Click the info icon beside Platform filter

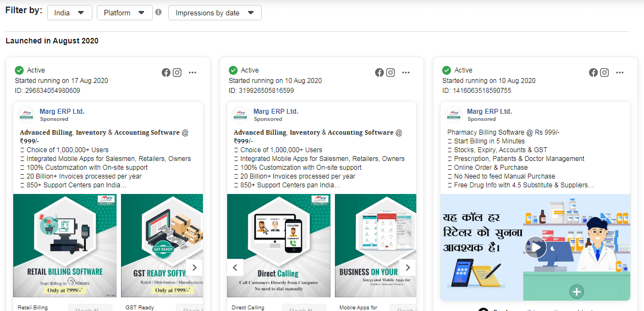[158, 12]
